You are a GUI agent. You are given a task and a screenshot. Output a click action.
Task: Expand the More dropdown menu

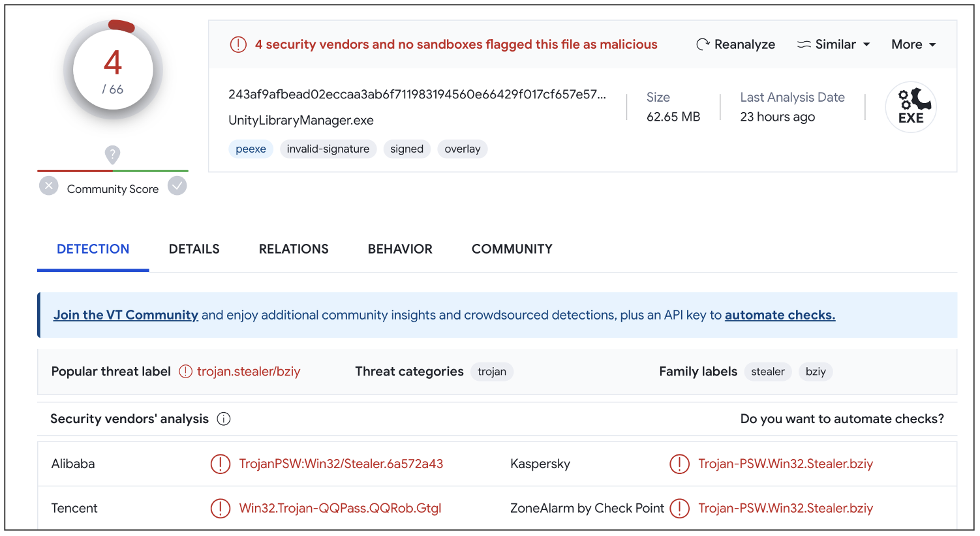913,44
